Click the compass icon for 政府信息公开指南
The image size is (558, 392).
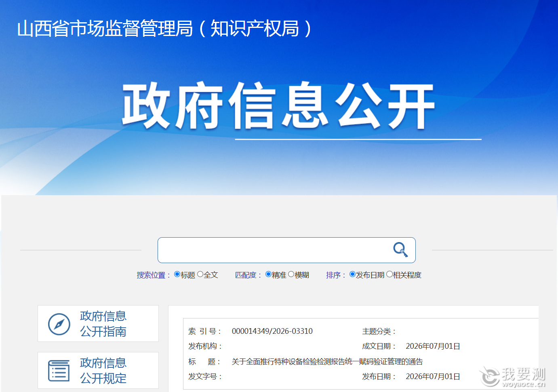click(x=59, y=324)
